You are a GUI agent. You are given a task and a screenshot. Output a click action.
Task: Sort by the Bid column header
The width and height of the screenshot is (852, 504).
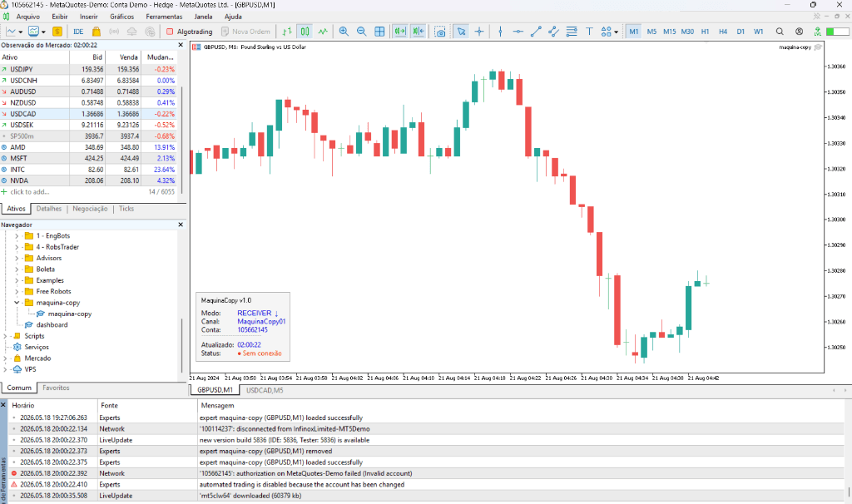[x=87, y=57]
